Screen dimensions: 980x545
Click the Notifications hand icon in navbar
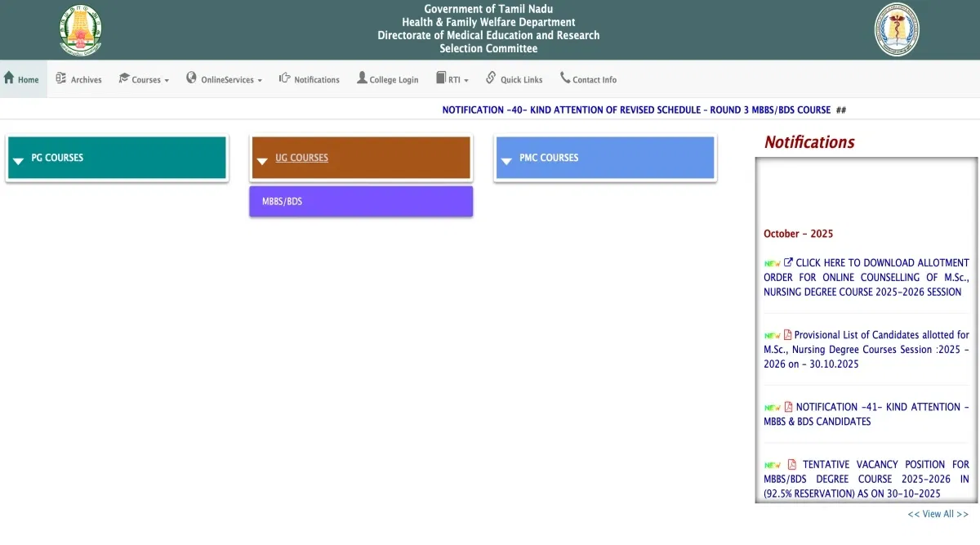click(x=285, y=78)
